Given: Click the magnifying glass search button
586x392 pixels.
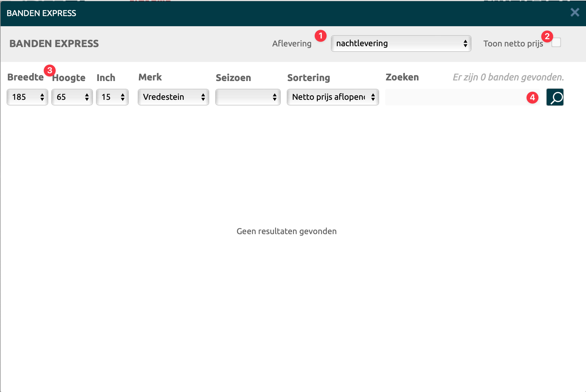Looking at the screenshot, I should pos(555,97).
